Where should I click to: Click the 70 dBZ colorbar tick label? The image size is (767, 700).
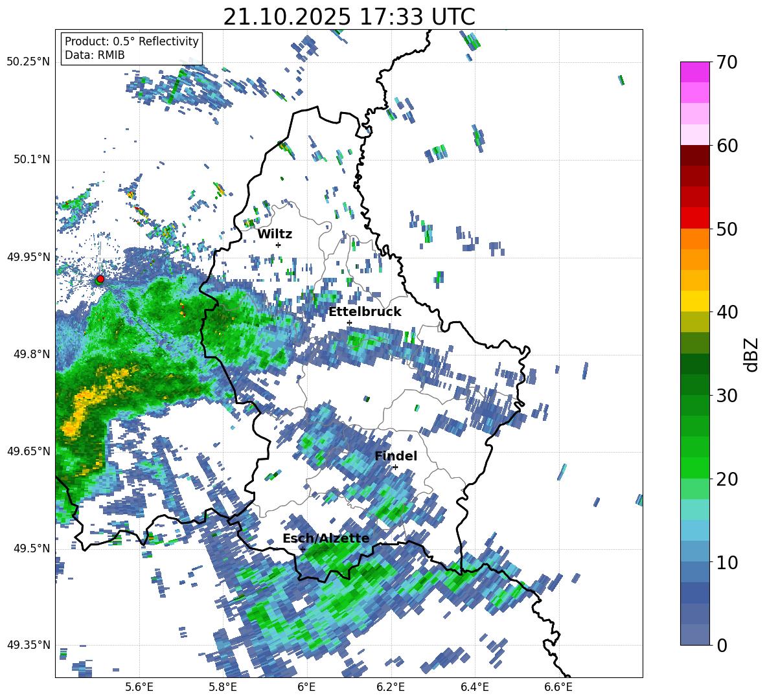click(x=726, y=63)
